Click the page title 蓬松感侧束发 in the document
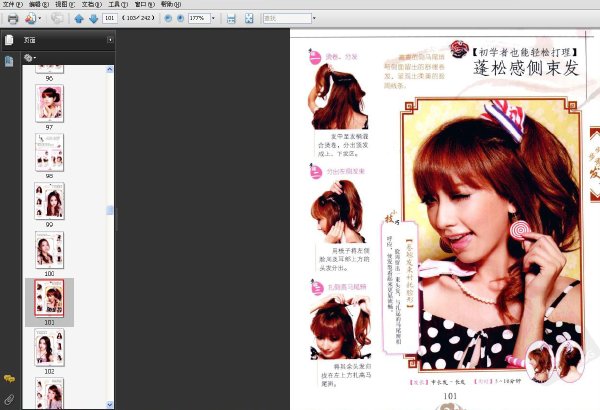 pyautogui.click(x=526, y=69)
